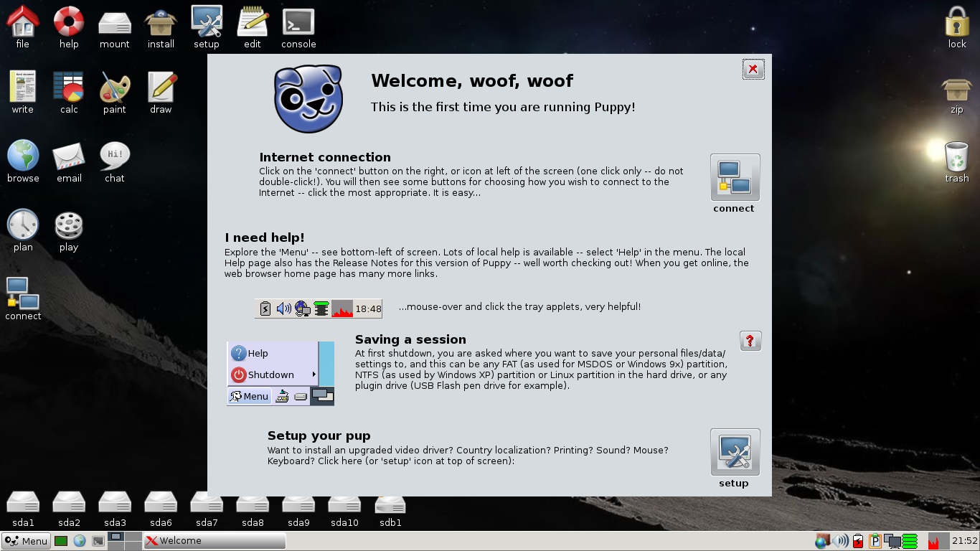Screen dimensions: 980x551
Task: Click the 'Internet connection' heading
Action: (325, 157)
